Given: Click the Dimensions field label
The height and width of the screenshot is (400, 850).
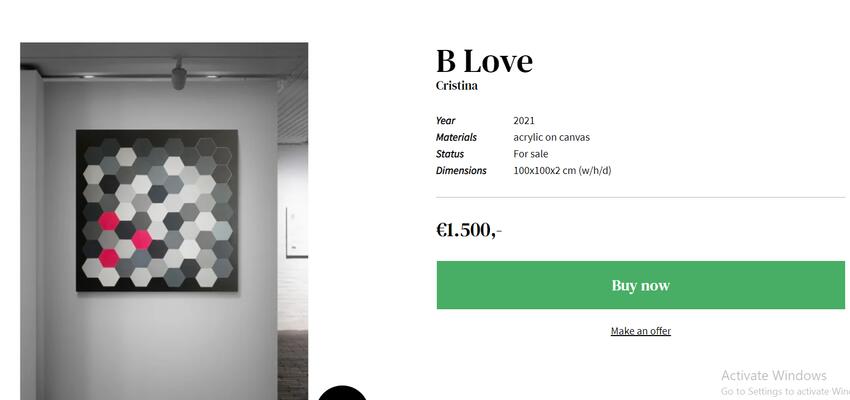Looking at the screenshot, I should tap(461, 171).
